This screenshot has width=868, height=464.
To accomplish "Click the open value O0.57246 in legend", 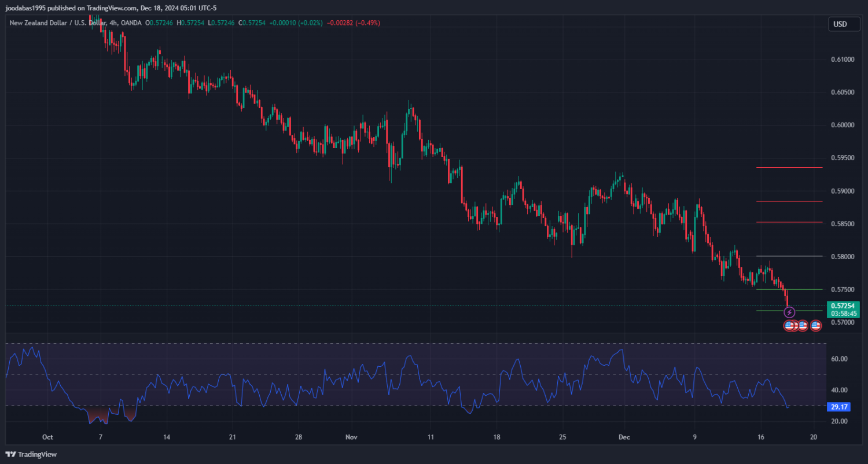I will (x=160, y=23).
